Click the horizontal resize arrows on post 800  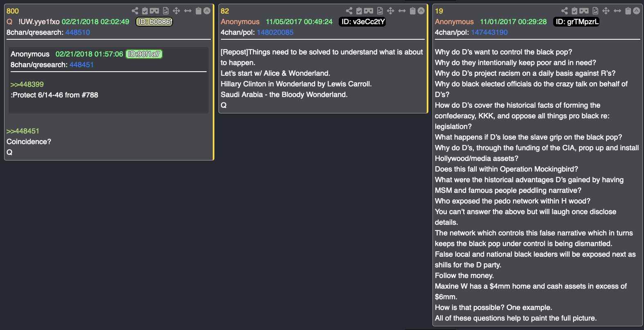(x=188, y=11)
